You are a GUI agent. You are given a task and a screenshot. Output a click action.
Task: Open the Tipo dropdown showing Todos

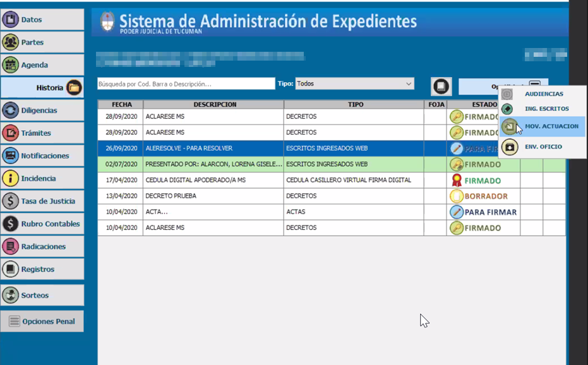pyautogui.click(x=355, y=83)
